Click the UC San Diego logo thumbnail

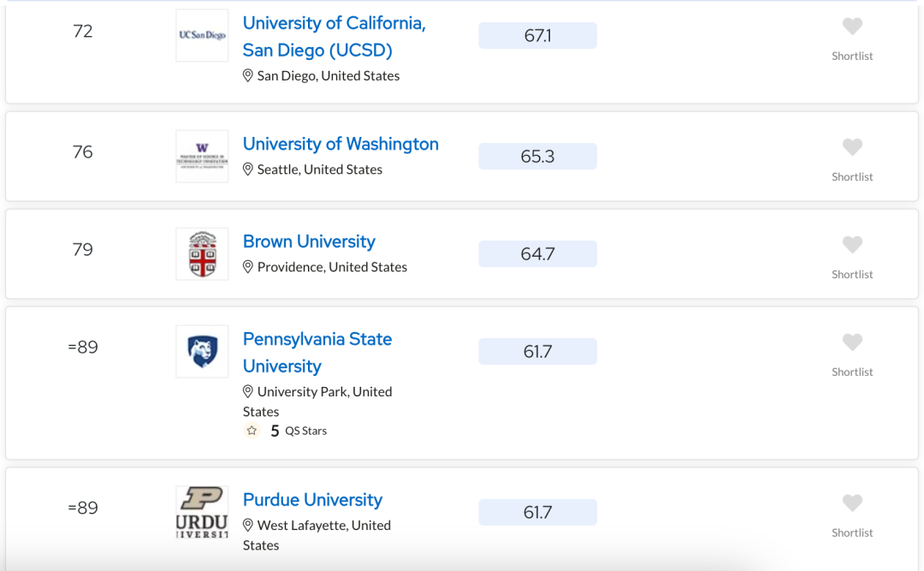pyautogui.click(x=202, y=35)
